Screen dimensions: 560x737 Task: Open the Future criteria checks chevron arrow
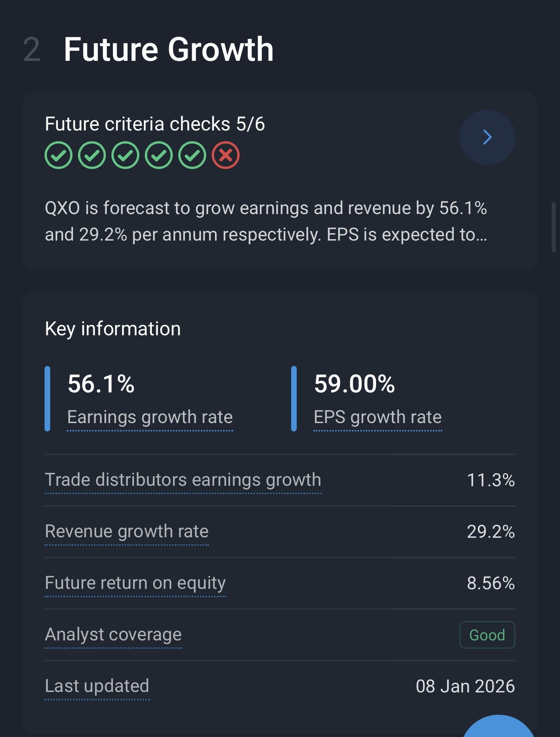click(487, 137)
